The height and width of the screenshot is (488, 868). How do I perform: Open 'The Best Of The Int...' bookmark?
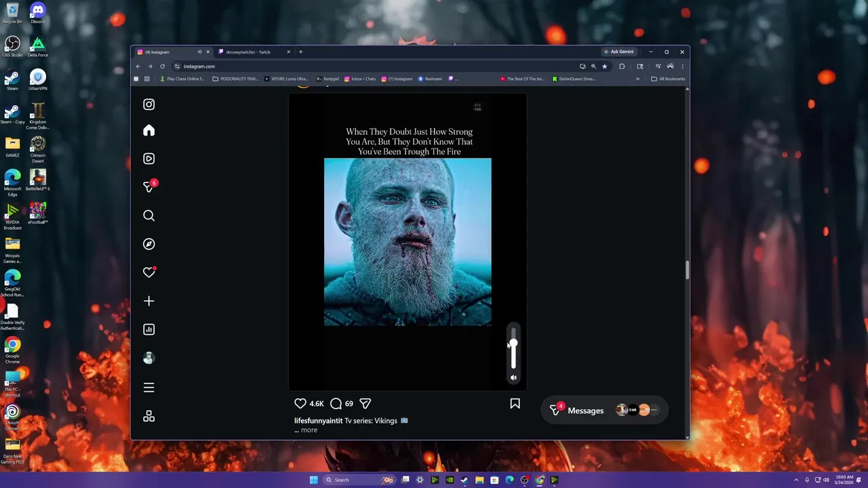pyautogui.click(x=521, y=79)
